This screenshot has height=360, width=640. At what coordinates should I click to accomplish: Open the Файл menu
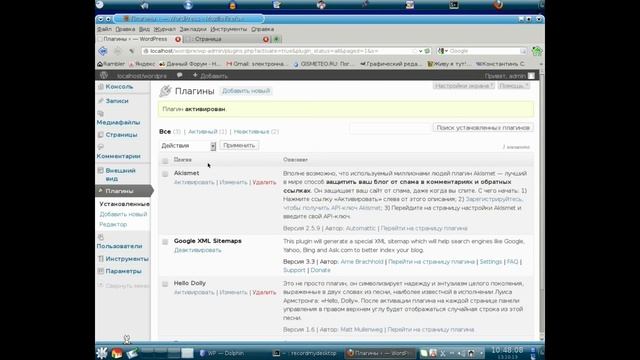coord(104,29)
